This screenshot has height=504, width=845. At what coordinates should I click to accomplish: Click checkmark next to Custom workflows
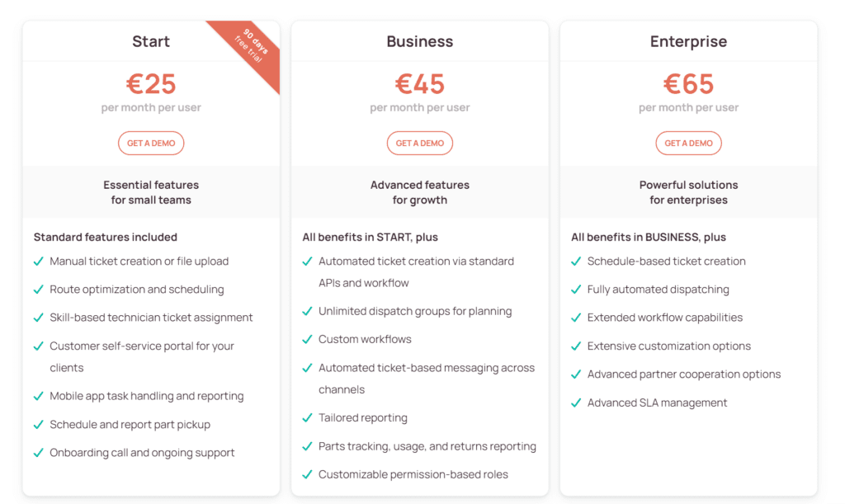coord(307,340)
